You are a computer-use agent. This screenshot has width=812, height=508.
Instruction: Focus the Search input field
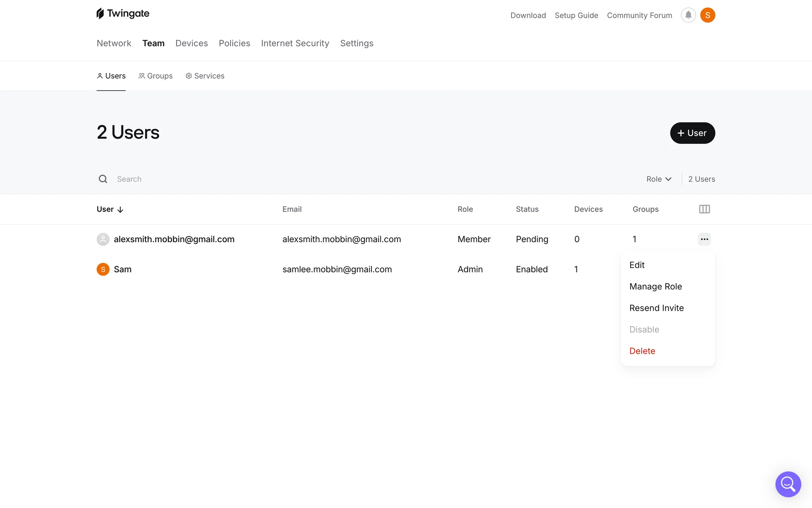click(x=254, y=179)
